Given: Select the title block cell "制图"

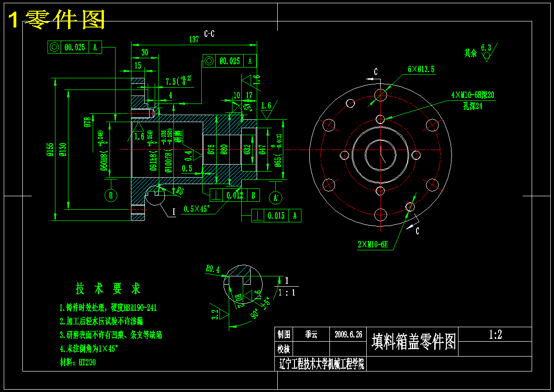Looking at the screenshot, I should click(283, 334).
